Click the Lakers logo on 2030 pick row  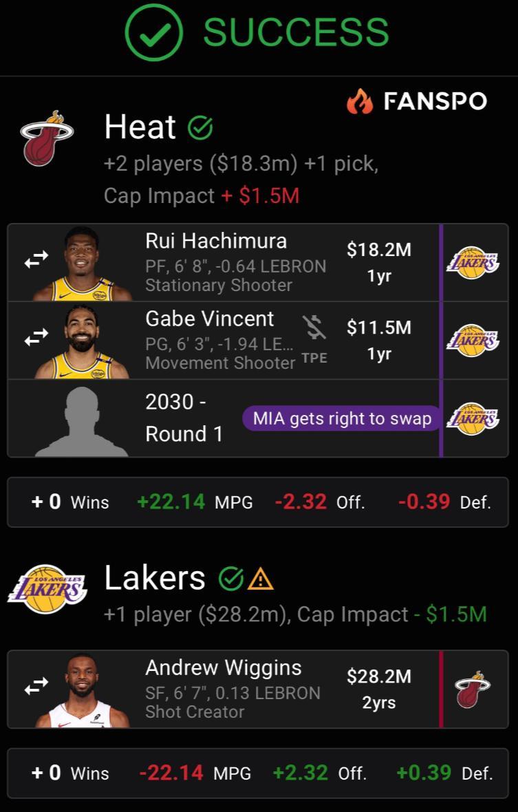[473, 418]
